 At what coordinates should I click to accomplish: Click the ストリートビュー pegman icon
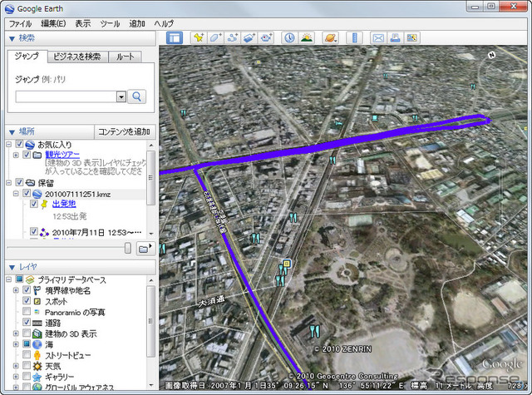point(37,355)
